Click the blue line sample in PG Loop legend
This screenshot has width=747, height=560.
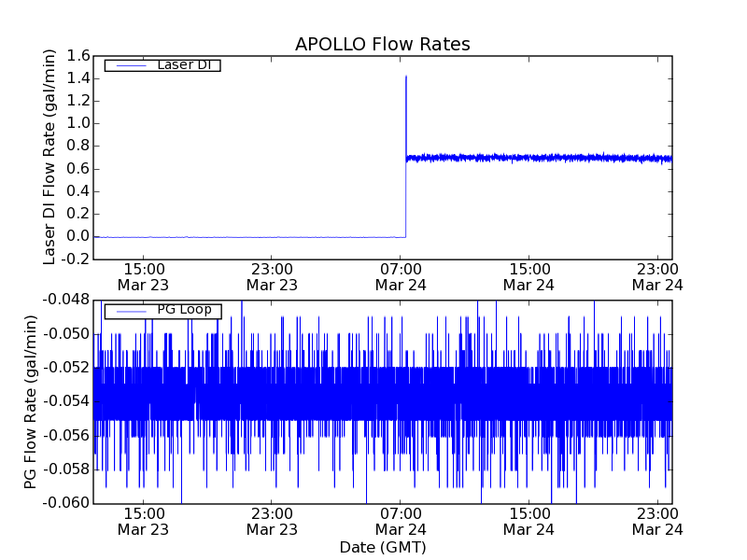click(x=129, y=311)
